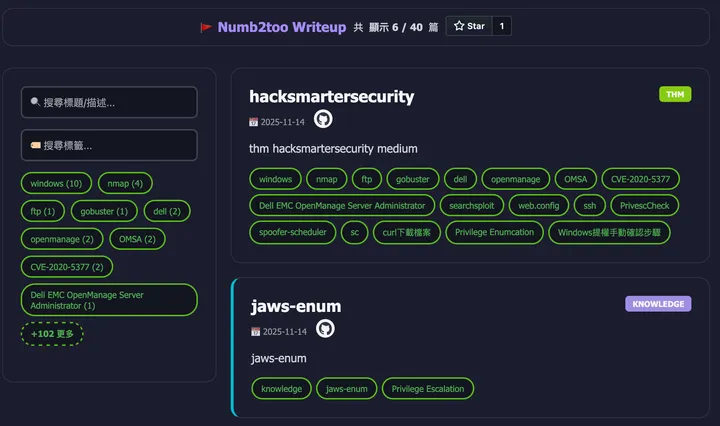Open GitHub icon under hacksmartersecurity
720x426 pixels.
click(x=323, y=120)
